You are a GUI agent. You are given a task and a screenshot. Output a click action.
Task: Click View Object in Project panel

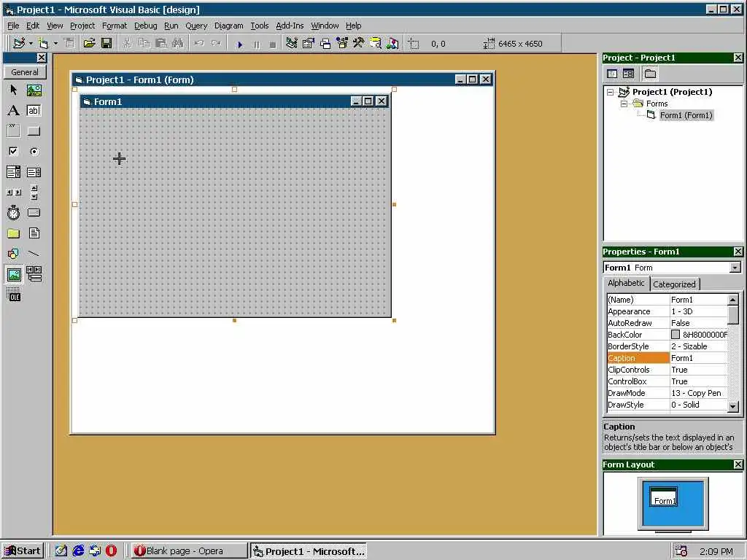coord(628,74)
